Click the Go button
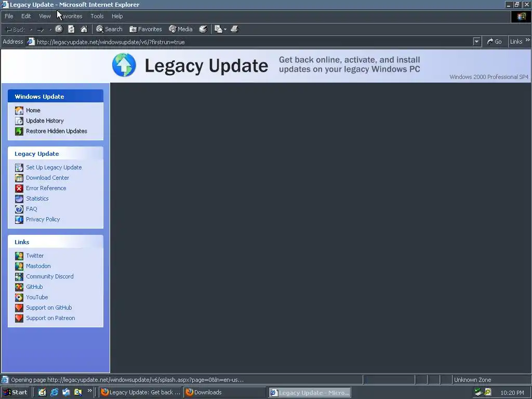This screenshot has width=532, height=399. click(495, 42)
